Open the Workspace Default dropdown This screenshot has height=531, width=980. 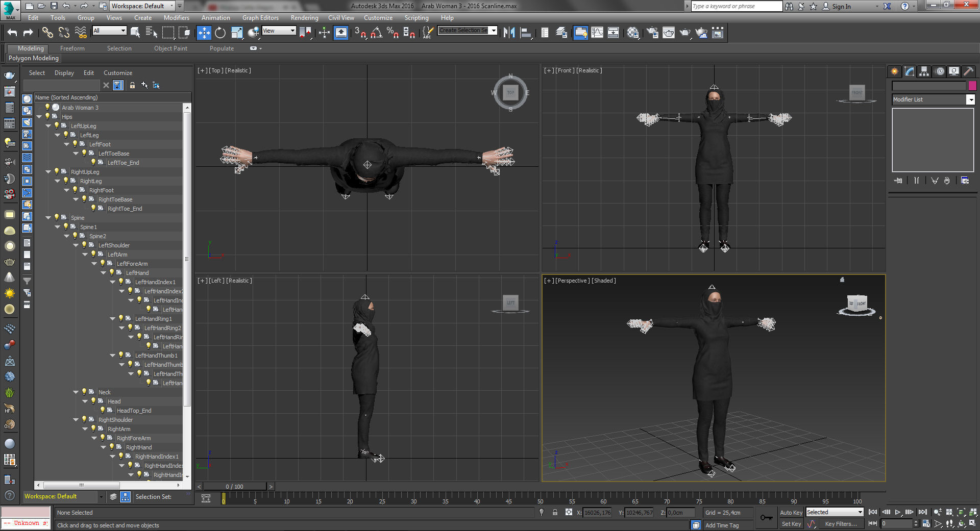(142, 6)
